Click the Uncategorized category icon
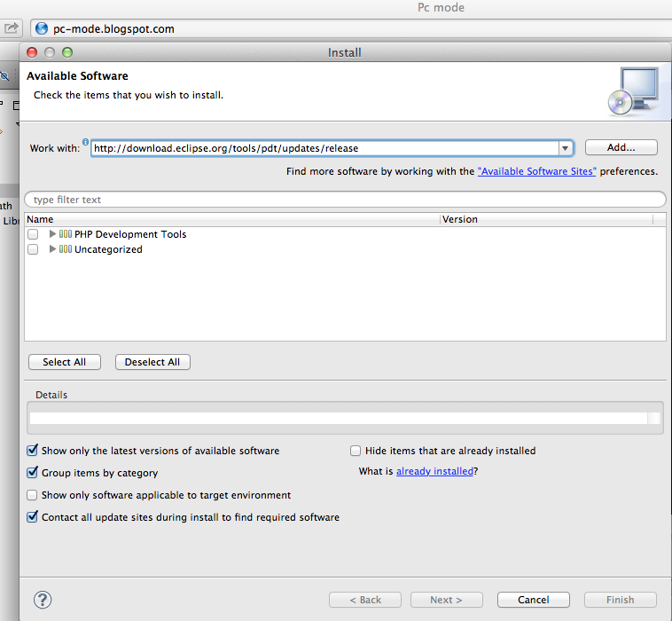This screenshot has width=672, height=621. (x=65, y=249)
